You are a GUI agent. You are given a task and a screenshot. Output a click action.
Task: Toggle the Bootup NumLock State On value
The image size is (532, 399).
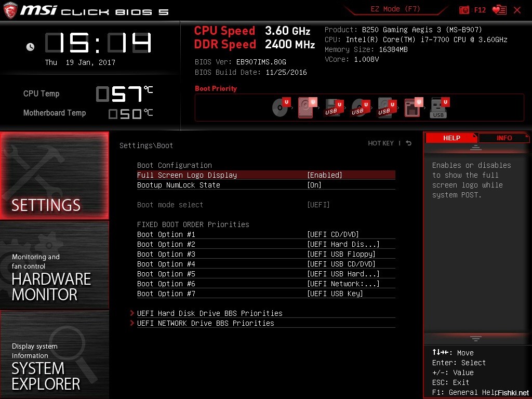pos(314,185)
